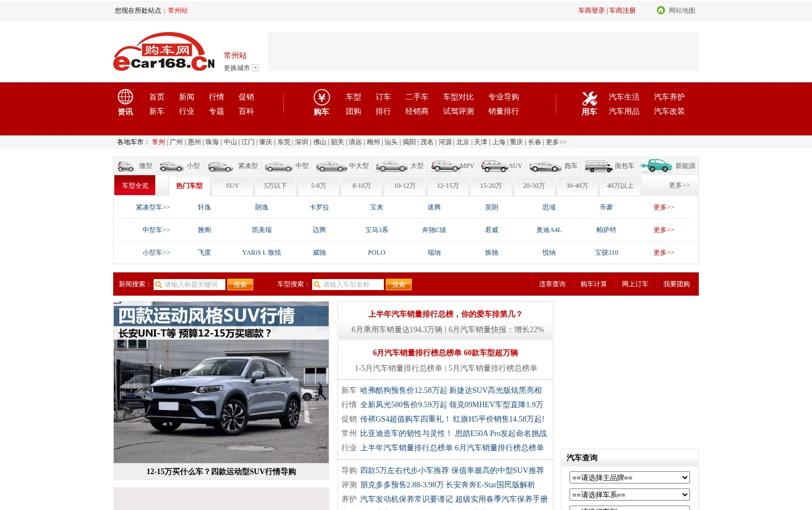This screenshot has height=510, width=812.
Task: Select the 新能源 green car icon
Action: pyautogui.click(x=656, y=166)
